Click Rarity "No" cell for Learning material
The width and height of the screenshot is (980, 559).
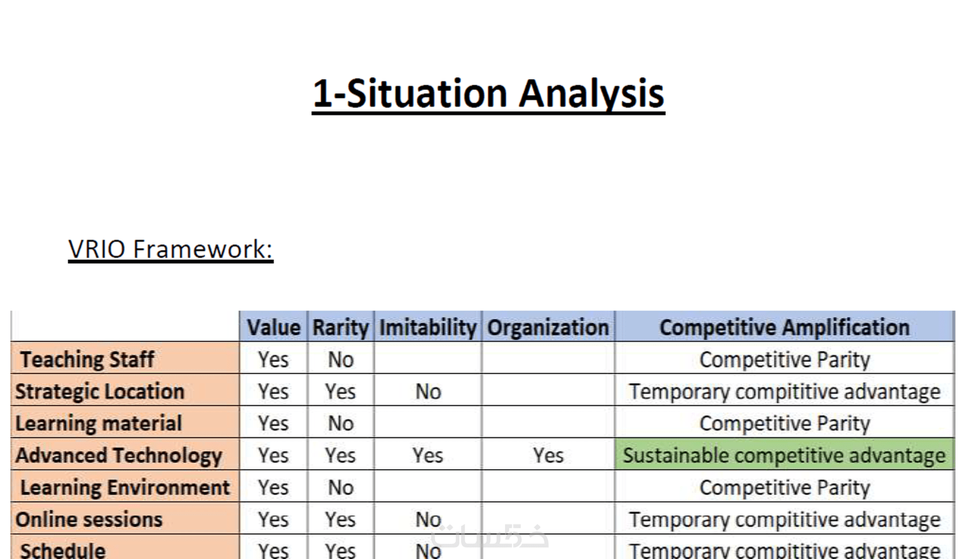(x=340, y=424)
